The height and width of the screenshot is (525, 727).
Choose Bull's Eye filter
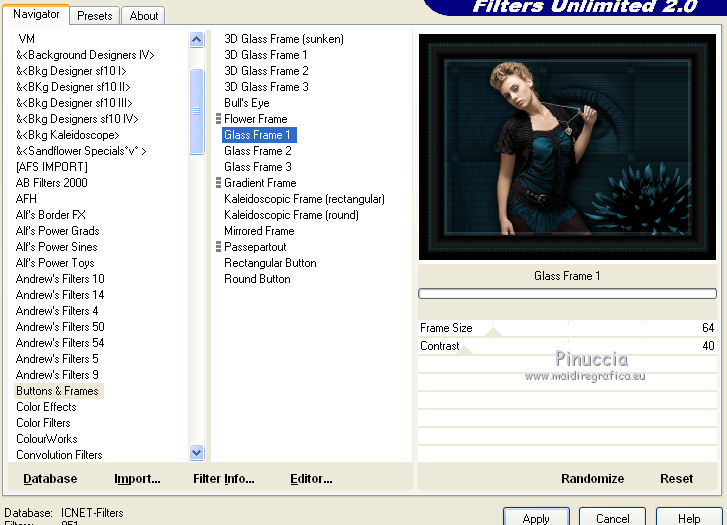tap(247, 103)
